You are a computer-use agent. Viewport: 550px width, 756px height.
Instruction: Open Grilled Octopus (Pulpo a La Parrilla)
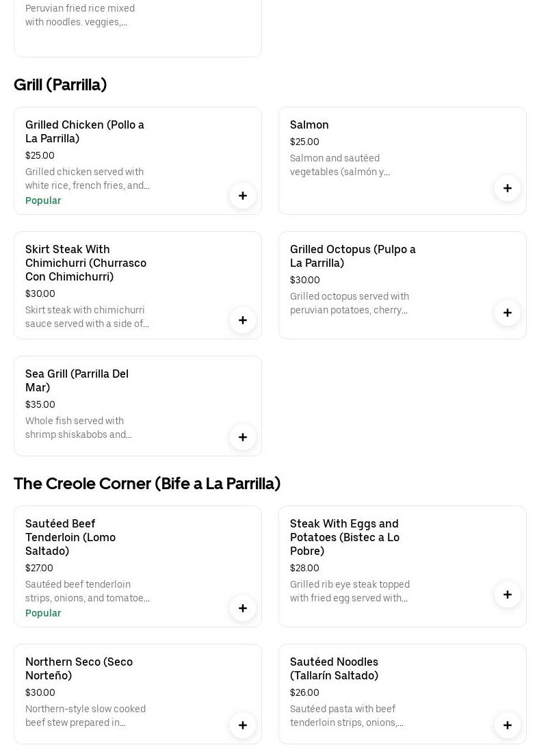coord(352,256)
